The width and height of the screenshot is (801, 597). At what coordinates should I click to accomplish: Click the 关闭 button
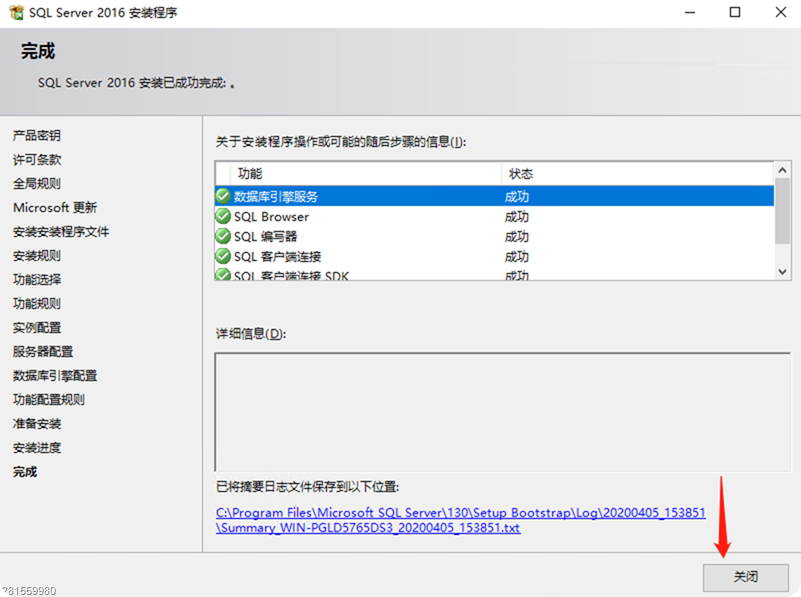tap(745, 577)
